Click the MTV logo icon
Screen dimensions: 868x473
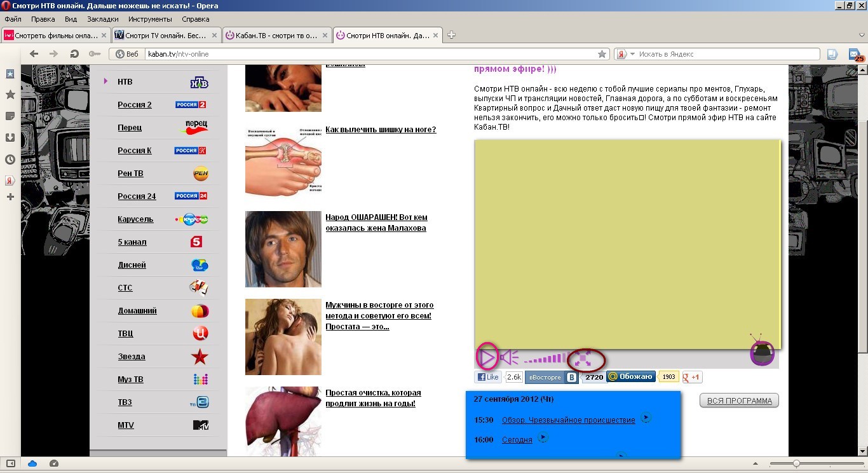tap(201, 425)
